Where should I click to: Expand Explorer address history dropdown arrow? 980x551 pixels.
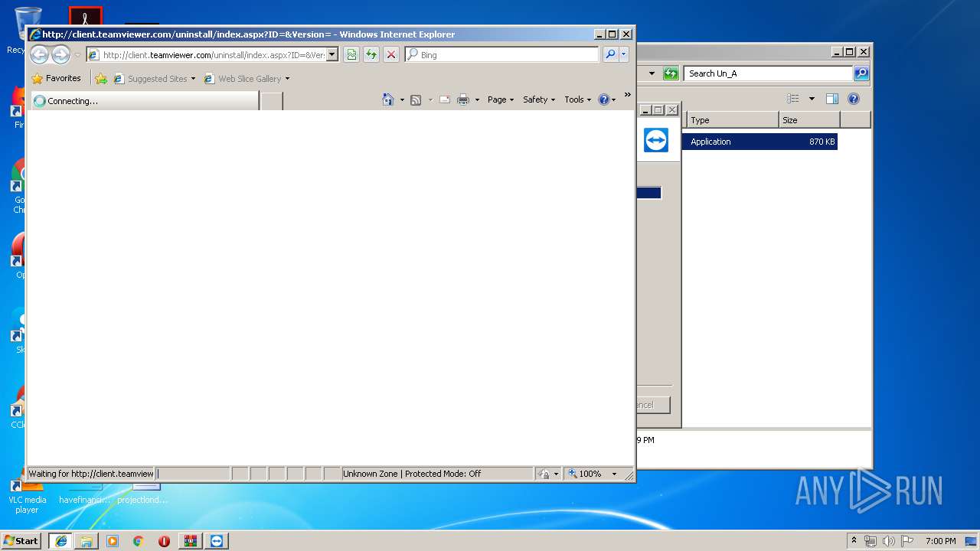652,73
